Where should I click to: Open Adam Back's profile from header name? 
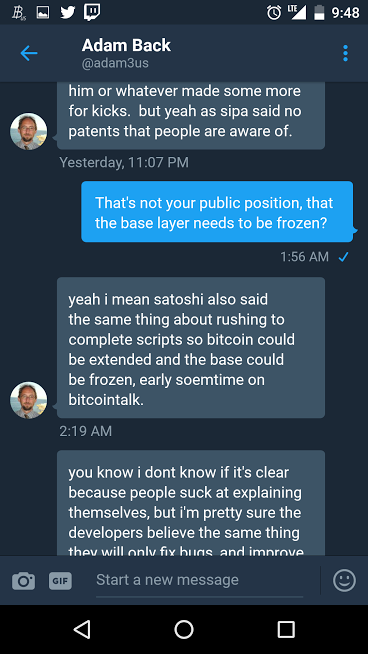coord(126,45)
